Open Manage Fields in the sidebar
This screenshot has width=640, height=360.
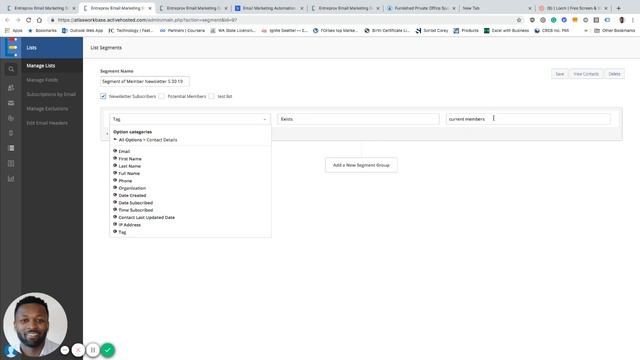(42, 80)
